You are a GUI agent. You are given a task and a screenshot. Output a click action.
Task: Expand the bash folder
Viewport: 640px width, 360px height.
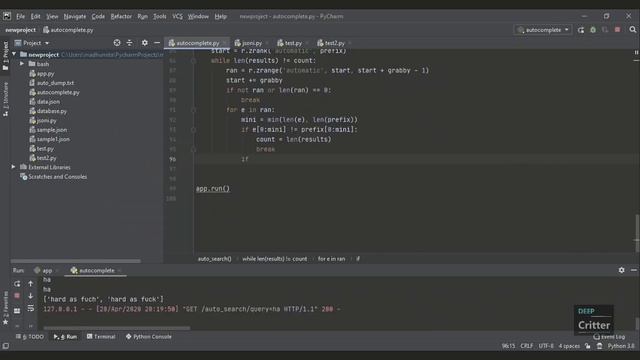tap(22, 64)
